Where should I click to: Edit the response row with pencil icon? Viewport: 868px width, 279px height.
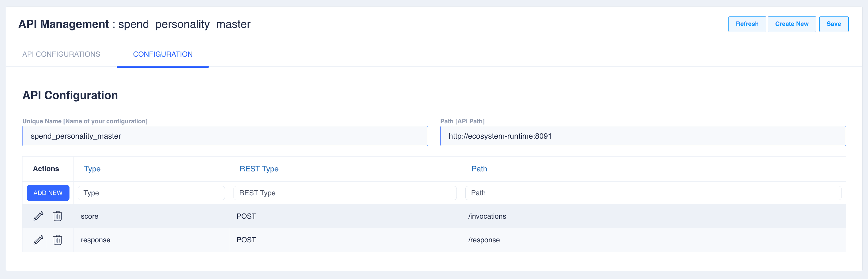(38, 240)
